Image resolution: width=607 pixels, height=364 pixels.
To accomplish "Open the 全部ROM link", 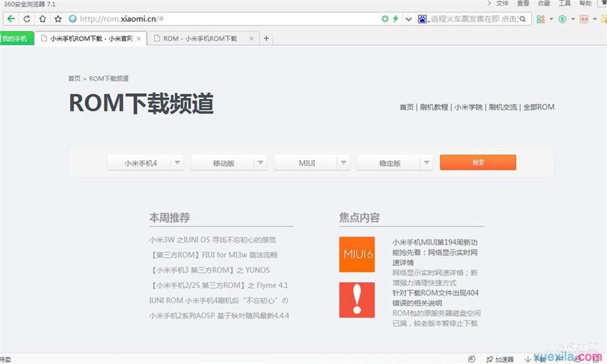I will pyautogui.click(x=539, y=107).
